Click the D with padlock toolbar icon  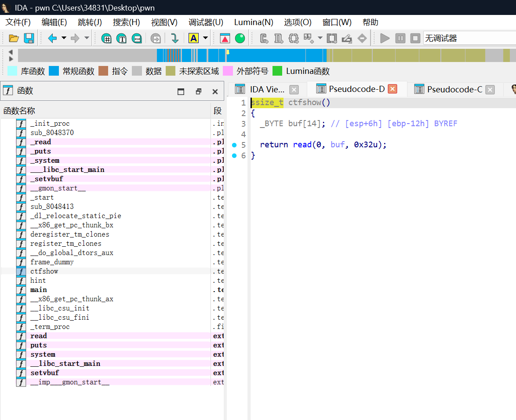278,39
